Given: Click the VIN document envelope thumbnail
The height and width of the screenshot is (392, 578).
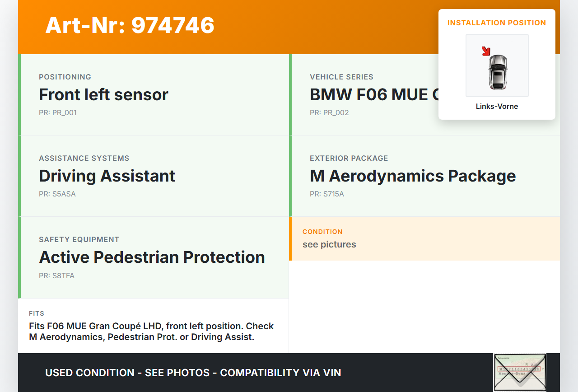Looking at the screenshot, I should pyautogui.click(x=520, y=372).
